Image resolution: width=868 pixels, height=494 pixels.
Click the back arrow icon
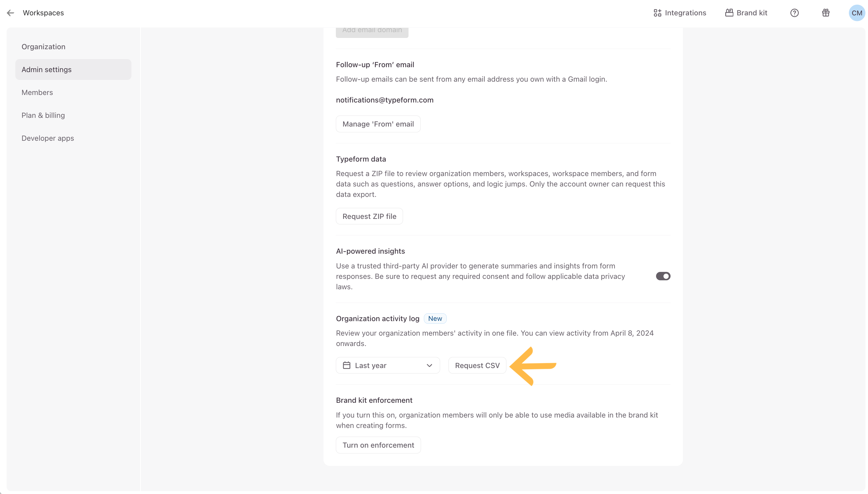[10, 13]
